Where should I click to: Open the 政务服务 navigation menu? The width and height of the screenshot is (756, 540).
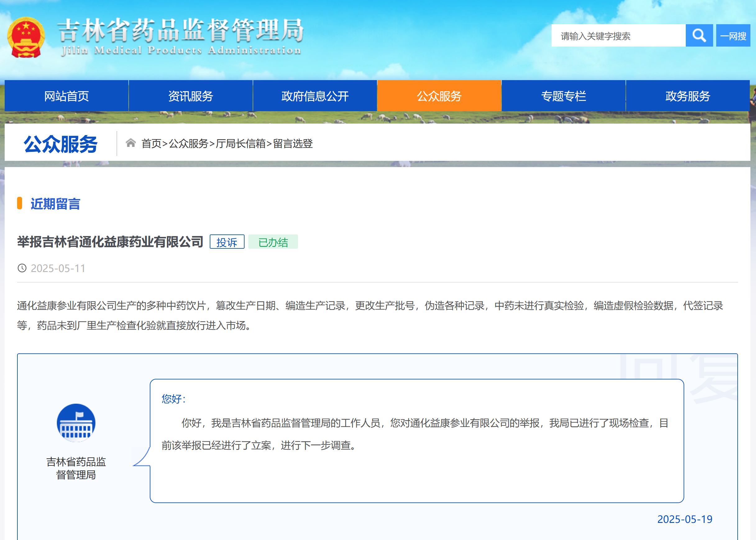click(x=687, y=96)
